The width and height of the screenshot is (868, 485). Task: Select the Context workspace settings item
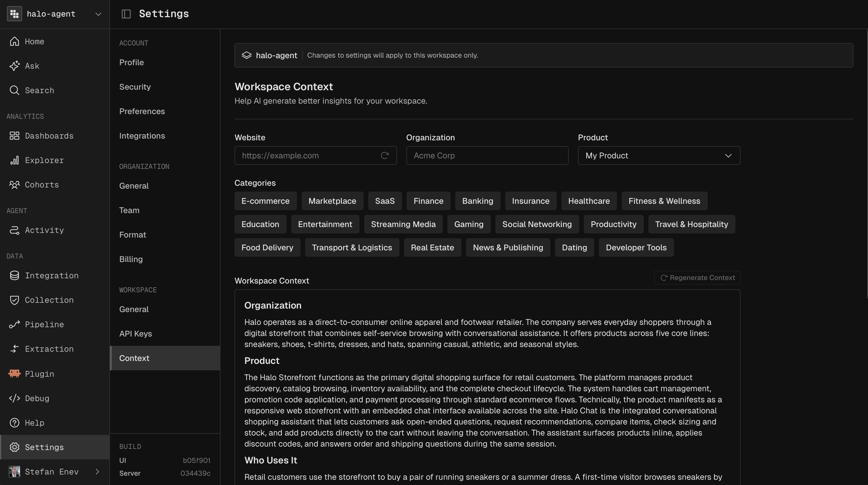coord(165,358)
